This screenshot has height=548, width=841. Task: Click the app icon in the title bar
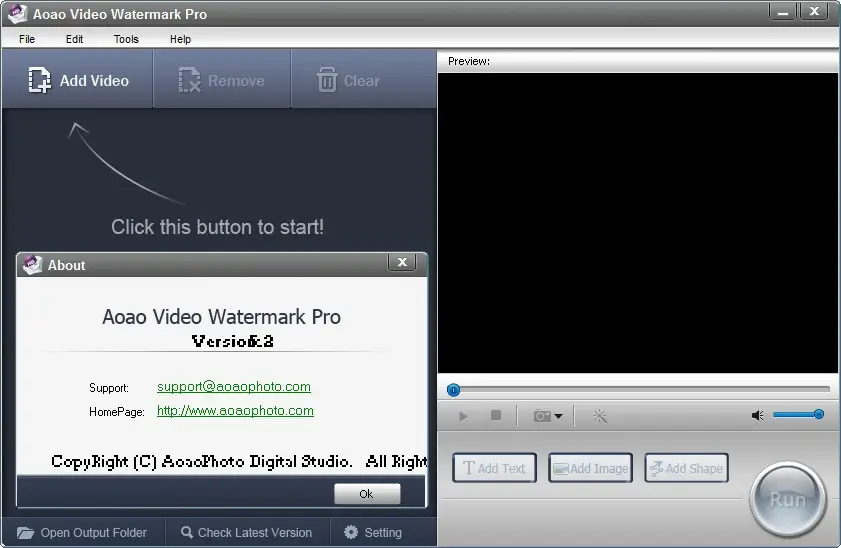click(x=17, y=13)
